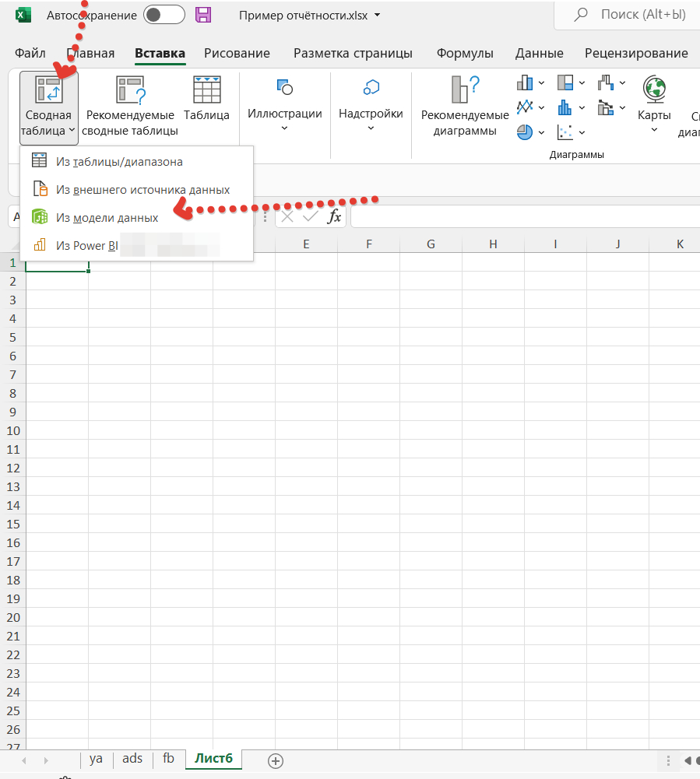Toggle the Автосохранение switch
Viewport: 700px width, 779px height.
164,15
